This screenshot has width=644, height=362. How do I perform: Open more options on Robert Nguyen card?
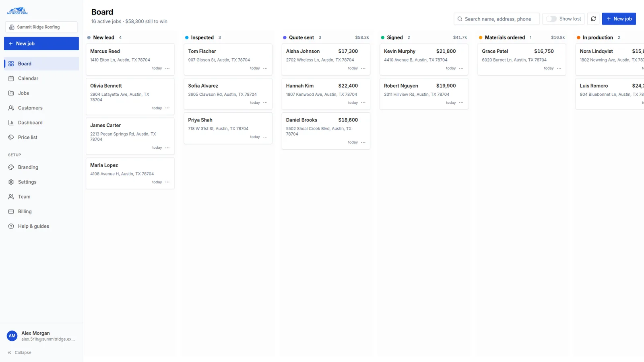pos(461,103)
